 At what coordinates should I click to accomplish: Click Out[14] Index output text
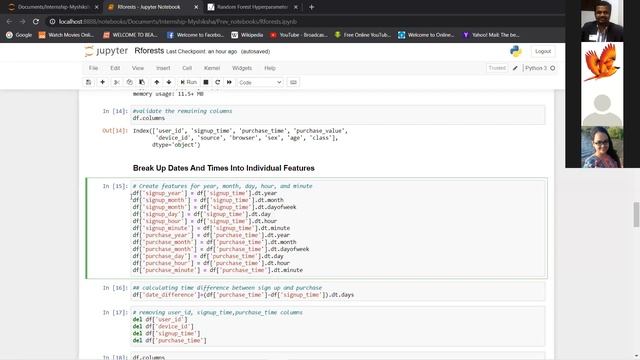(240, 138)
